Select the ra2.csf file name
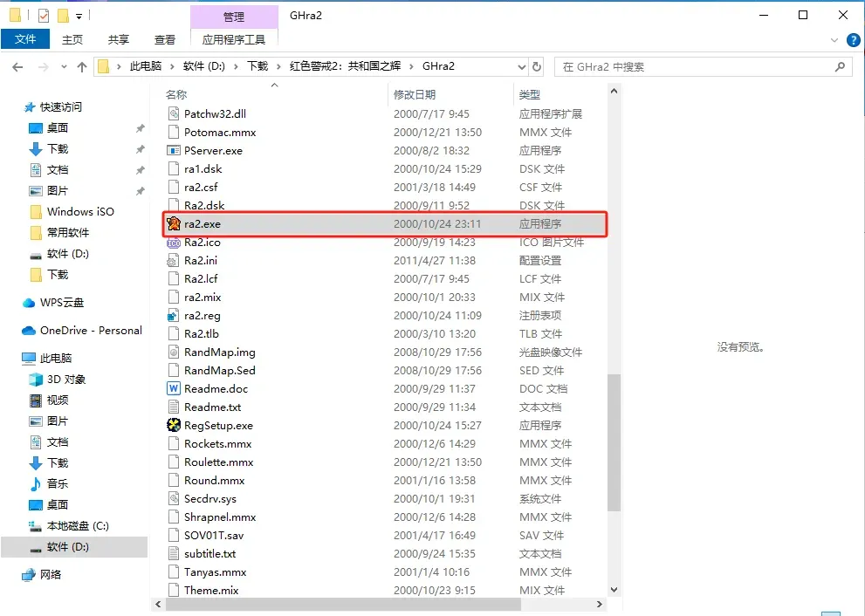Image resolution: width=865 pixels, height=616 pixels. [201, 187]
